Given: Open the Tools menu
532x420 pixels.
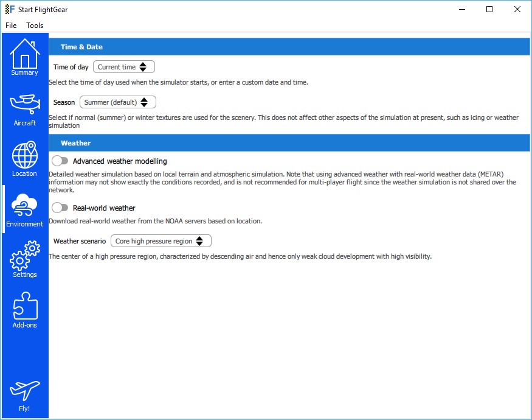Looking at the screenshot, I should coord(35,26).
